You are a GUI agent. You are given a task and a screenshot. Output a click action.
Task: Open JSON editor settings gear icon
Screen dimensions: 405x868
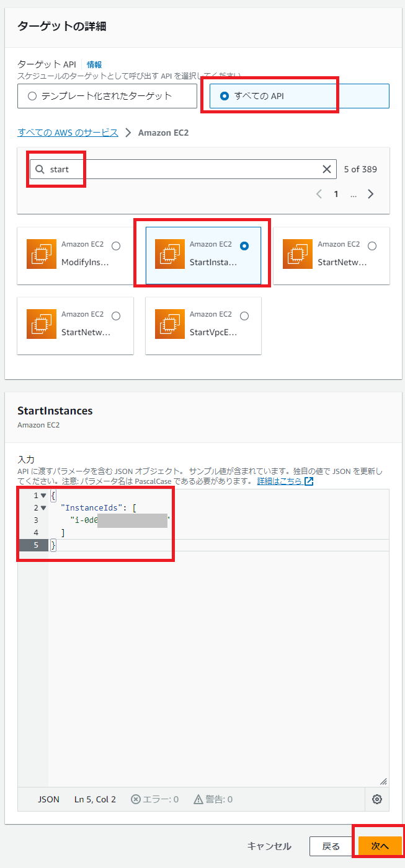click(x=376, y=799)
